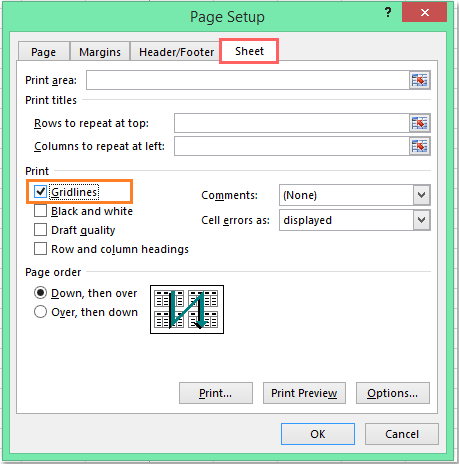Open the Comments dropdown
459x464 pixels.
(x=421, y=195)
